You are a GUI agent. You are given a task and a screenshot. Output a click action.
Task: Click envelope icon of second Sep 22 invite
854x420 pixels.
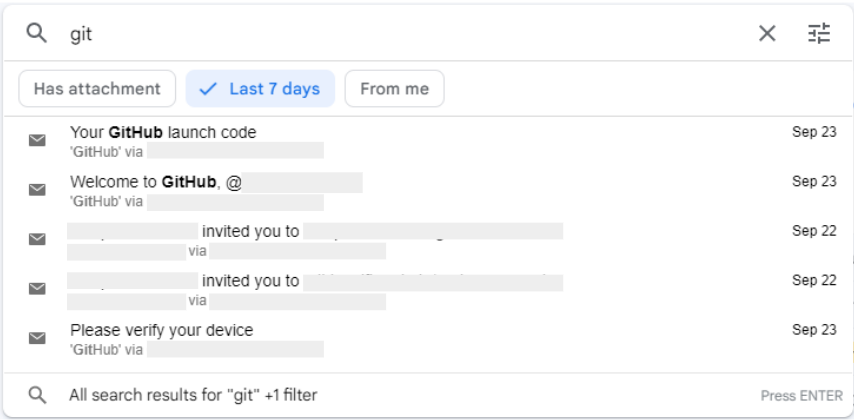pyautogui.click(x=37, y=288)
